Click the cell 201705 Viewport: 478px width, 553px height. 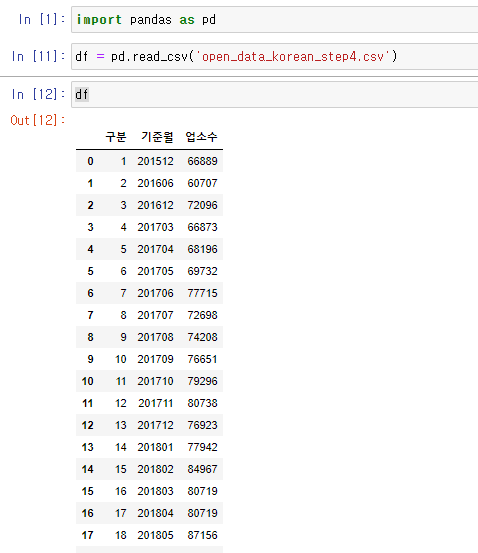coord(156,271)
